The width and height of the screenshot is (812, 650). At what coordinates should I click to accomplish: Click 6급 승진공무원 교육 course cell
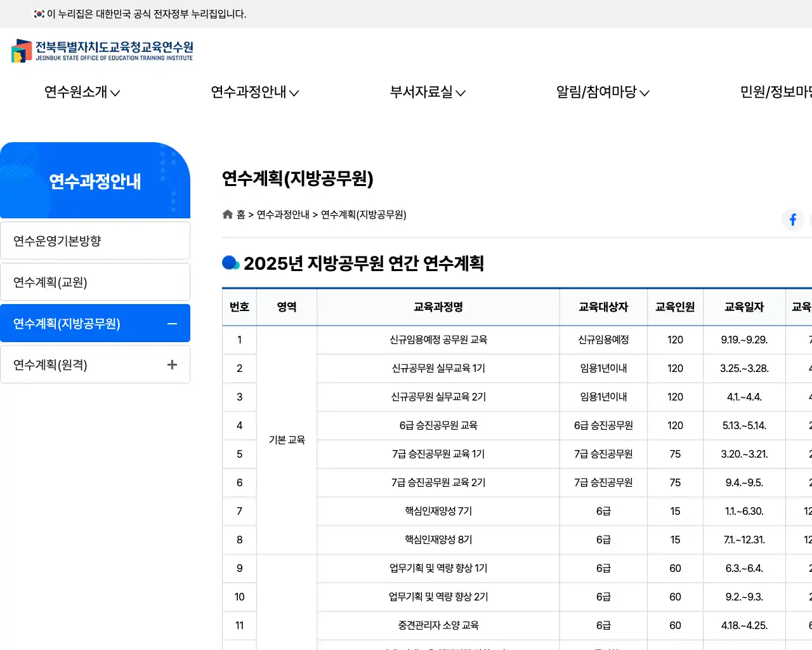pyautogui.click(x=438, y=425)
